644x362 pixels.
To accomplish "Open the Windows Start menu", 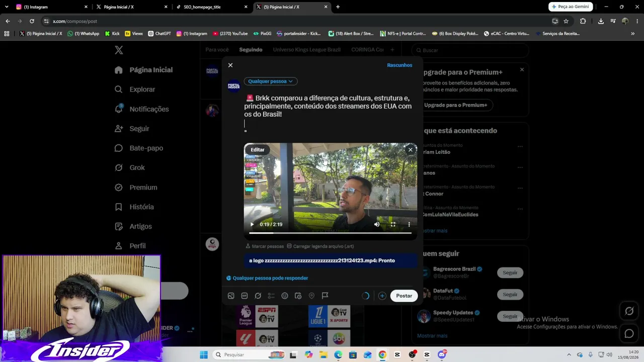I will (x=204, y=355).
